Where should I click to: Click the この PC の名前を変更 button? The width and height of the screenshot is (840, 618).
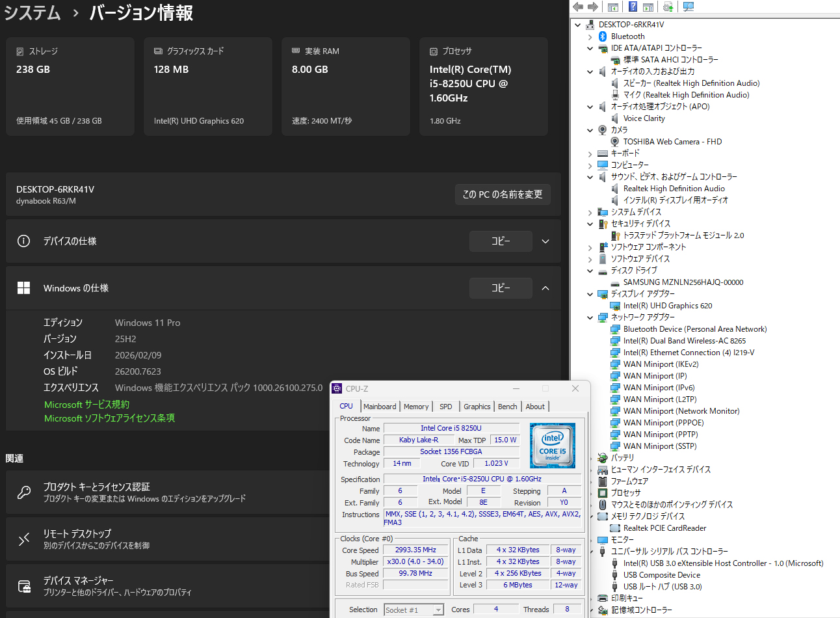point(503,195)
